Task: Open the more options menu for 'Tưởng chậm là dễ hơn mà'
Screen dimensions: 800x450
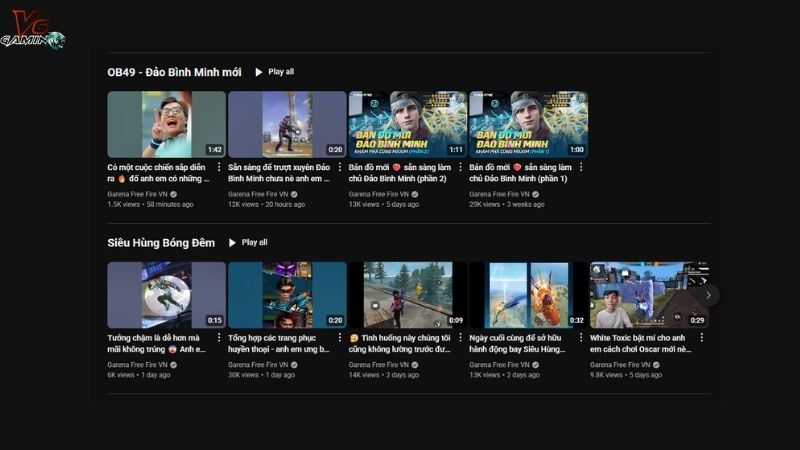Action: [x=219, y=337]
